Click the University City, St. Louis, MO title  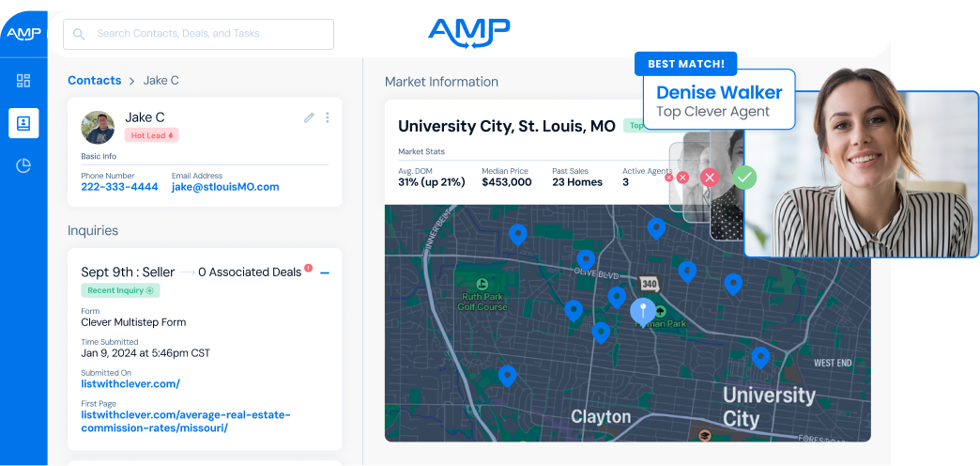click(507, 126)
